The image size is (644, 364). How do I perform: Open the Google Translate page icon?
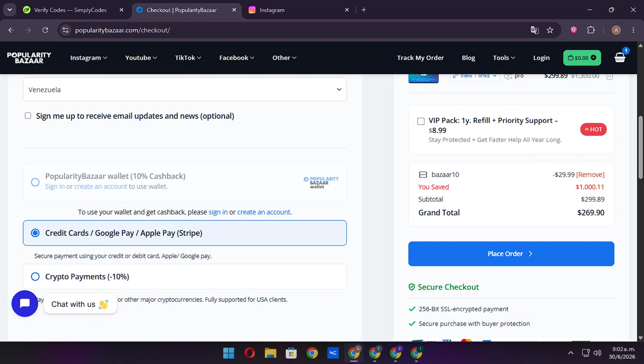point(535,30)
